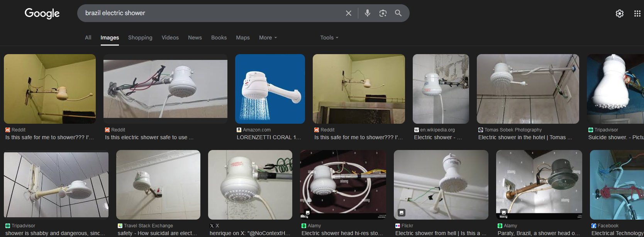Open the Books tab
Image resolution: width=644 pixels, height=237 pixels.
(x=219, y=38)
